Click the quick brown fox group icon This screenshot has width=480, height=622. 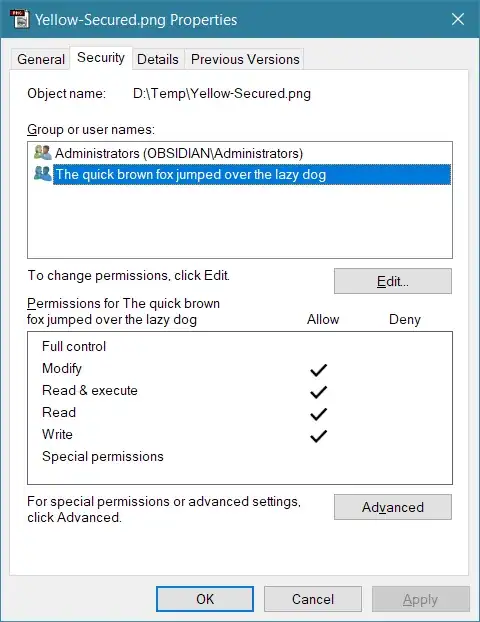click(42, 174)
